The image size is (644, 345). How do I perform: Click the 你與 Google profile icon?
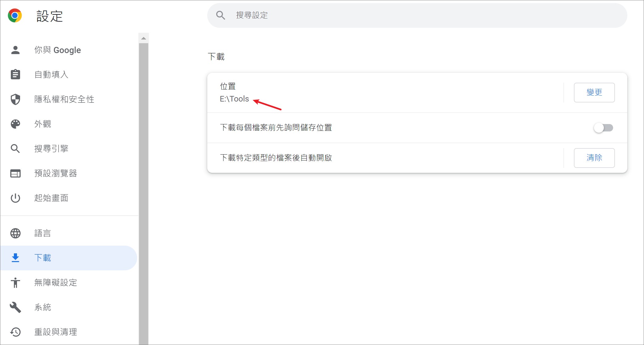(15, 50)
